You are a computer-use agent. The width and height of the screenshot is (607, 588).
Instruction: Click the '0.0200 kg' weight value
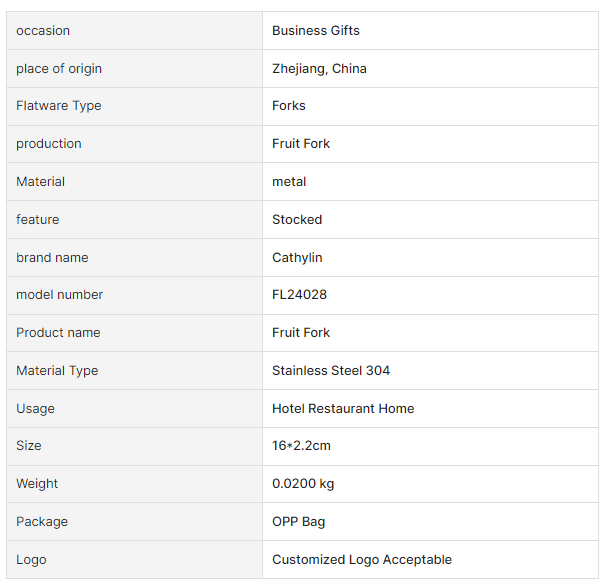pyautogui.click(x=303, y=484)
